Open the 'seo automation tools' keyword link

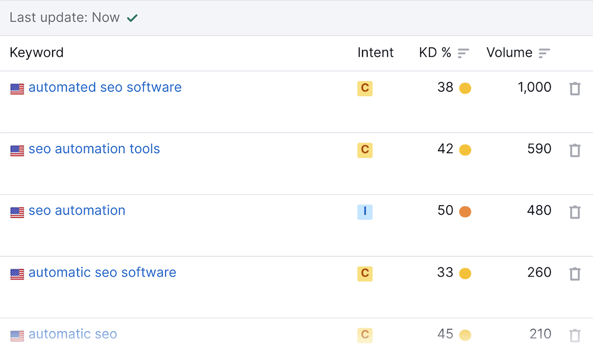click(94, 149)
